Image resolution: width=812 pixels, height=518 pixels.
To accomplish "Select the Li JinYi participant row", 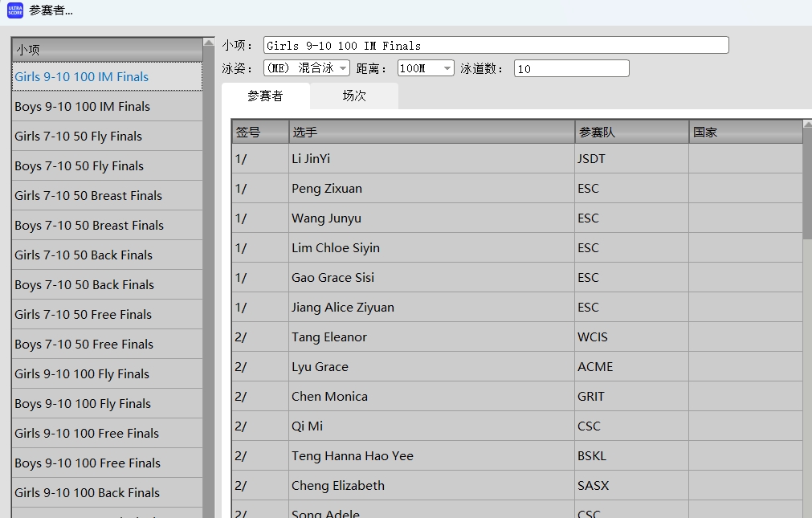I will click(431, 159).
